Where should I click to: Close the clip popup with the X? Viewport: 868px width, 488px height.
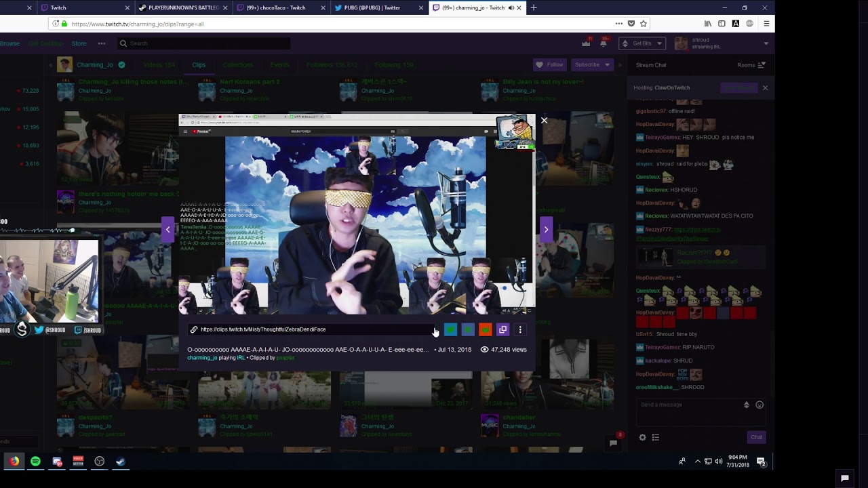pyautogui.click(x=544, y=121)
